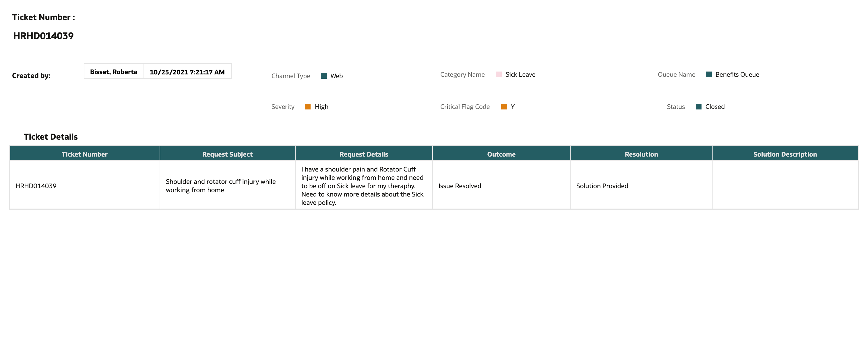The image size is (868, 362).
Task: Click the 'Sick Leave' category value
Action: pyautogui.click(x=520, y=75)
